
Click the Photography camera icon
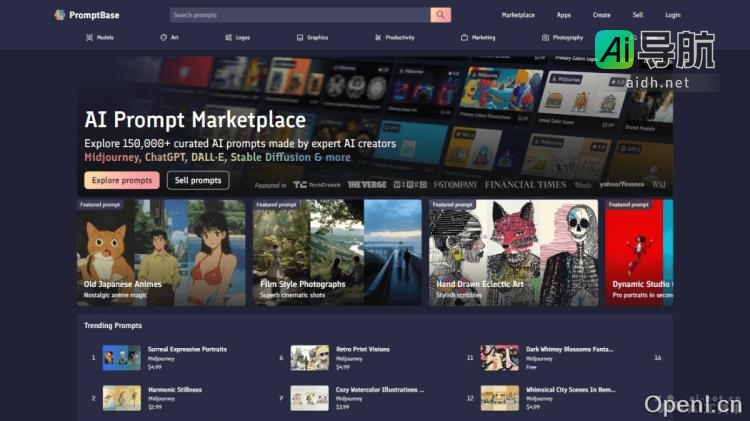[x=545, y=37]
